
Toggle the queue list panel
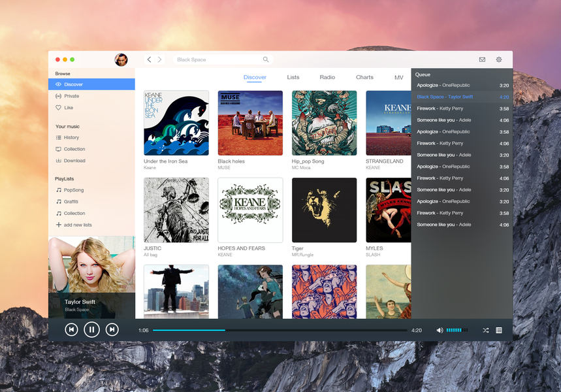coord(499,331)
